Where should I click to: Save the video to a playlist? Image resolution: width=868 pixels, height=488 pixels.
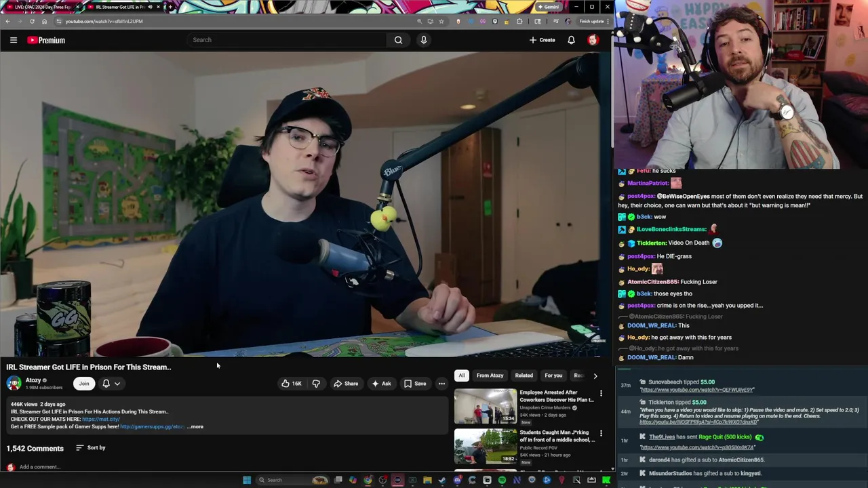[x=415, y=384]
